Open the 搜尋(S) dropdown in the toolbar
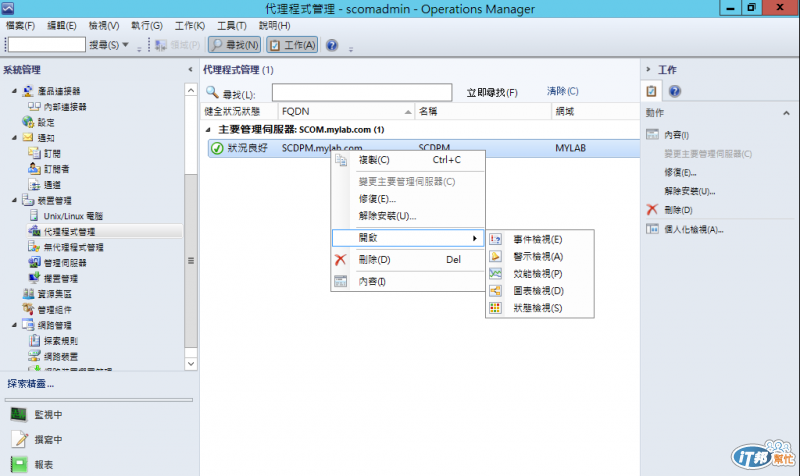 [x=109, y=45]
